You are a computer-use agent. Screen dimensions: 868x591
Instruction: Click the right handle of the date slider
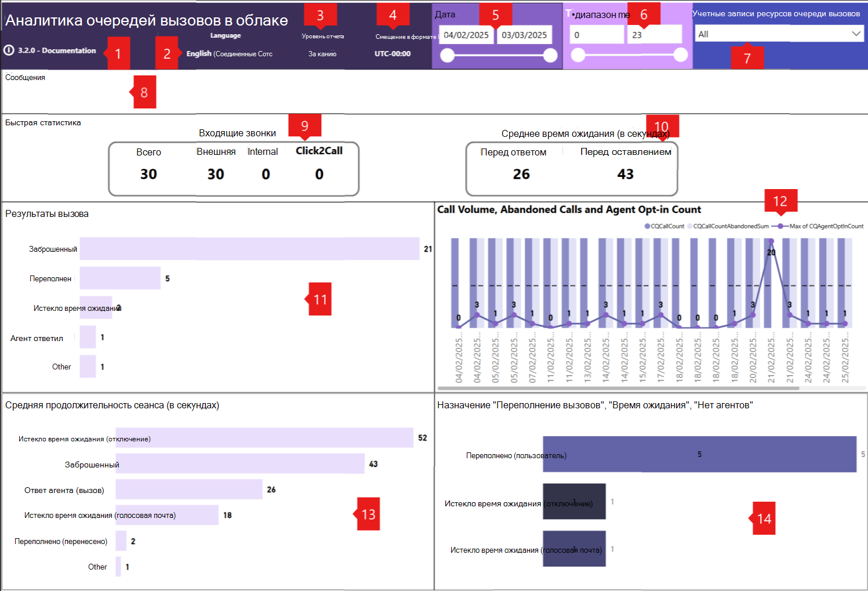point(550,55)
